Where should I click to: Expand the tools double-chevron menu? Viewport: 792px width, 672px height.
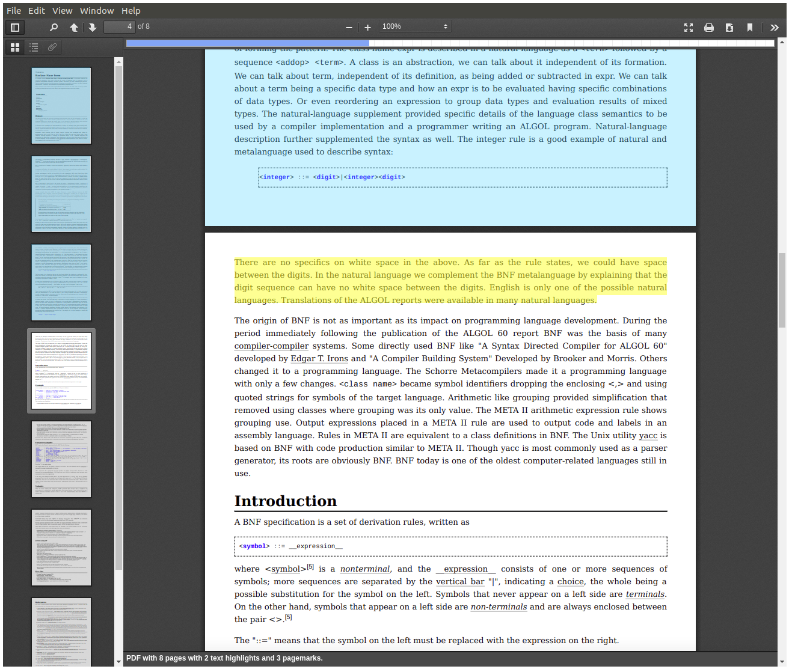click(x=775, y=28)
